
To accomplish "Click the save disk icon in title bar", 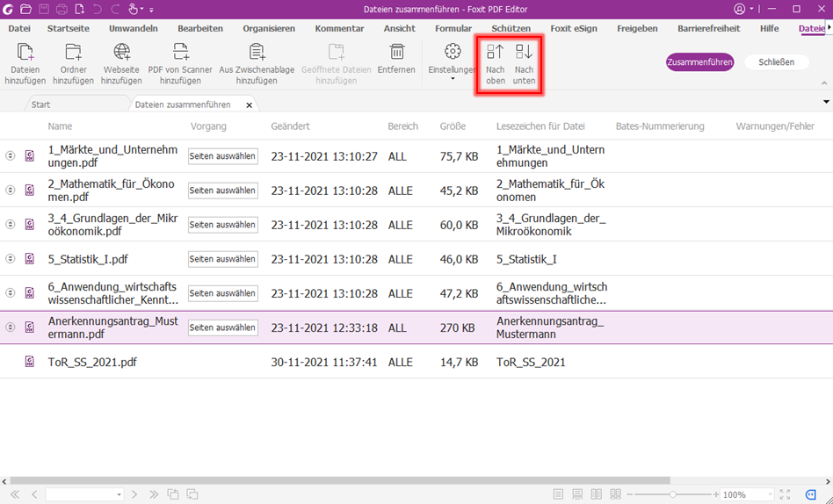I will [x=44, y=9].
